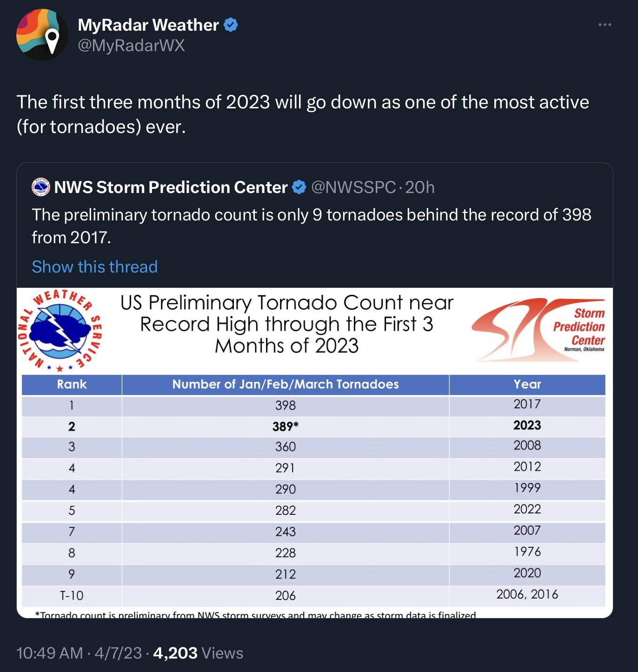Click the National Weather Service logo in image
638x672 pixels.
[x=60, y=331]
